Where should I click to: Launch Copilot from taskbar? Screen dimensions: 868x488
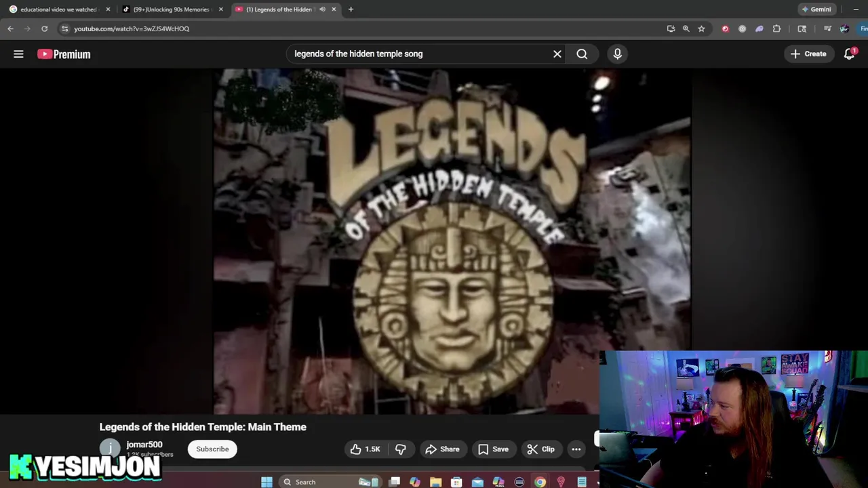pos(414,482)
